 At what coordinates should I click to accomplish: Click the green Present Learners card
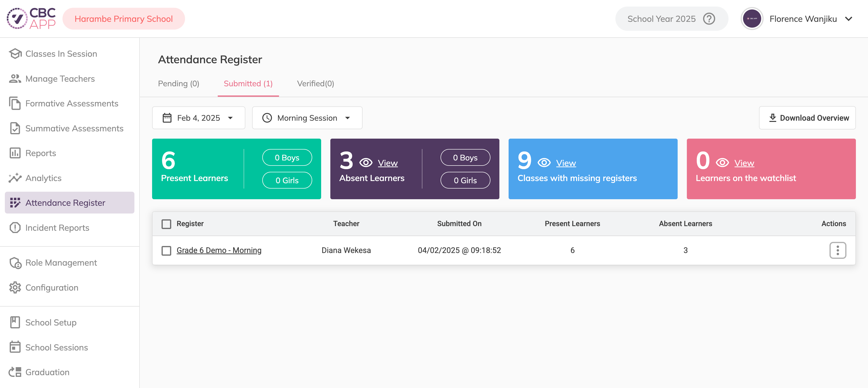tap(237, 168)
